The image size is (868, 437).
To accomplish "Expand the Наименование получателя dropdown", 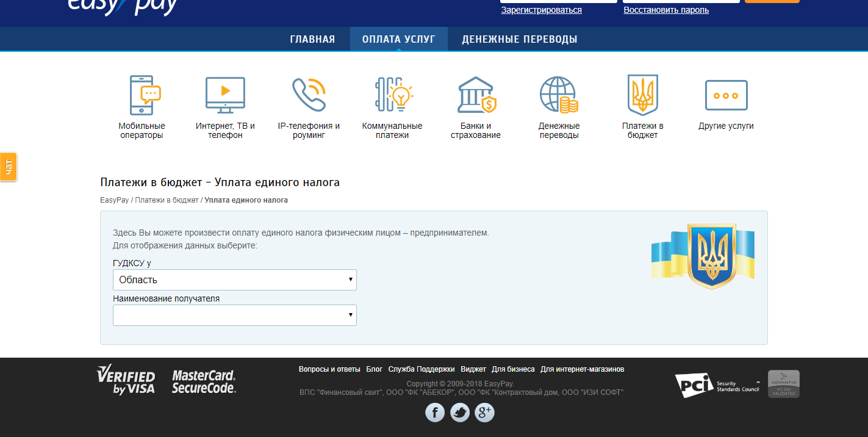I will coord(235,315).
